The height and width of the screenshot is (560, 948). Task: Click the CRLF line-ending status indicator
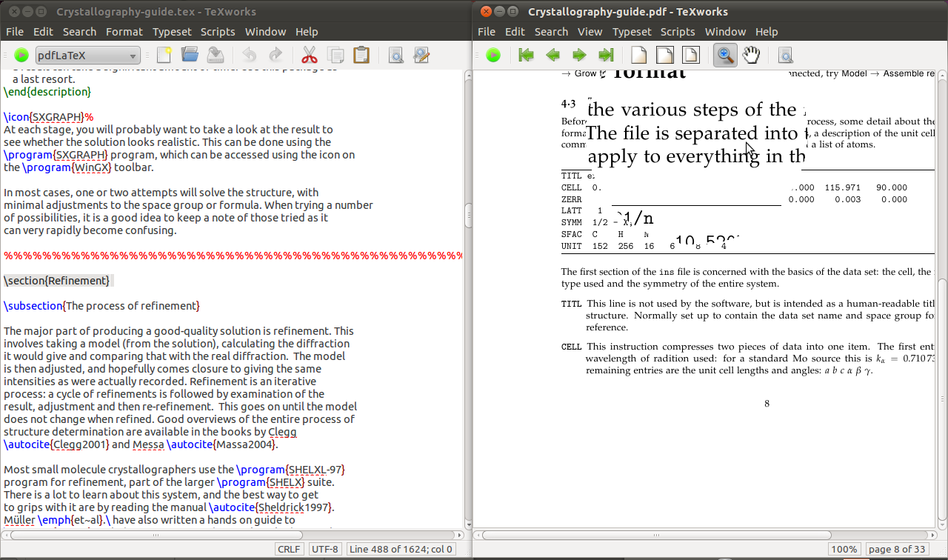[x=289, y=549]
